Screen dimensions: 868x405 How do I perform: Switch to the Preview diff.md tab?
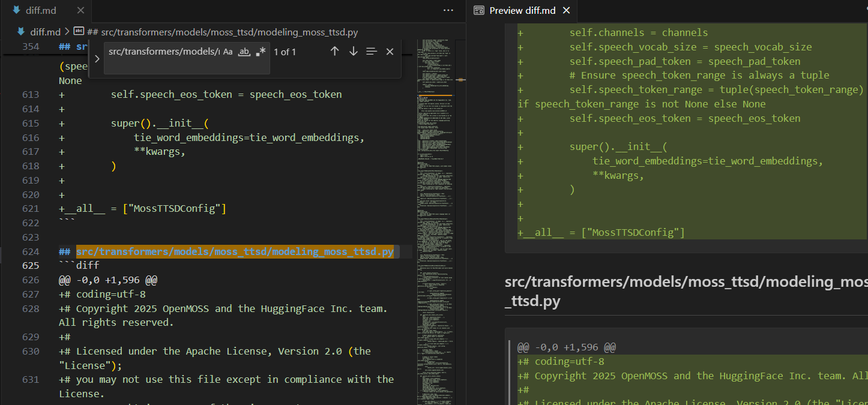click(522, 10)
